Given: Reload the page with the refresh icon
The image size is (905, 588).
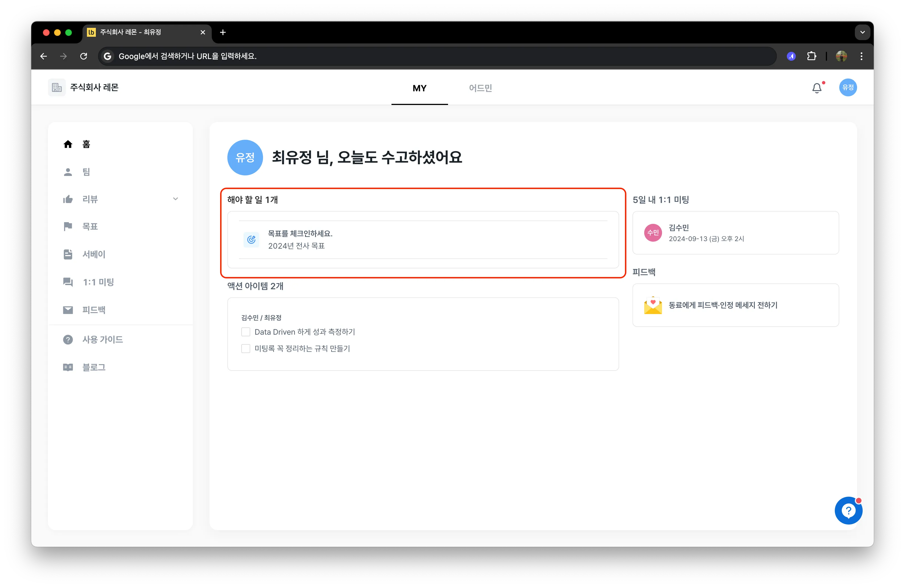Looking at the screenshot, I should pyautogui.click(x=84, y=56).
